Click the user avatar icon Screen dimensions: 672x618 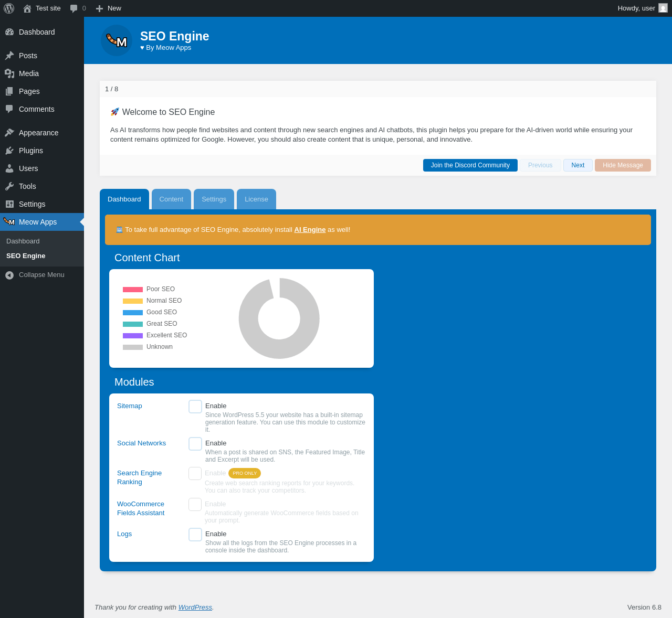click(663, 8)
